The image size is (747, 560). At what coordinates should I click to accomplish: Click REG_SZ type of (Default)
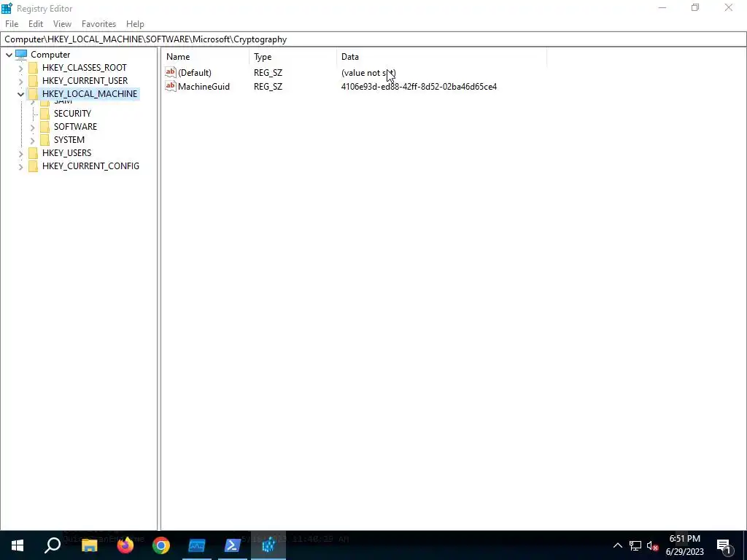tap(268, 73)
